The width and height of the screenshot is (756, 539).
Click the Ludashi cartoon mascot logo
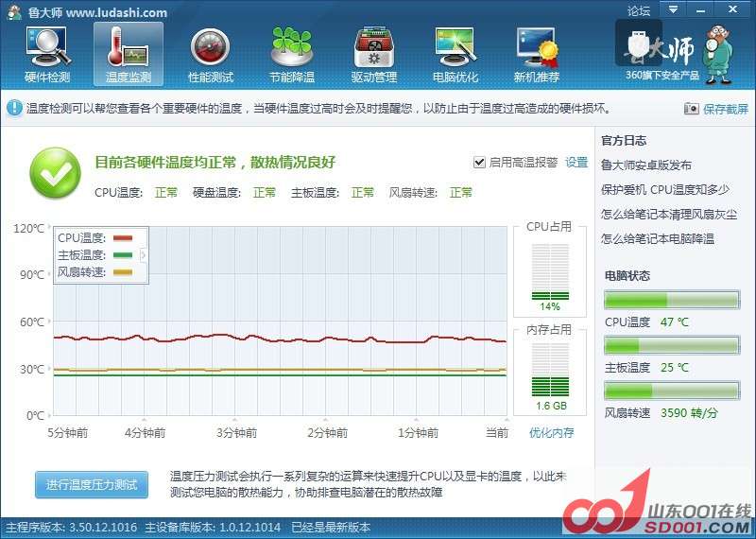tap(718, 55)
